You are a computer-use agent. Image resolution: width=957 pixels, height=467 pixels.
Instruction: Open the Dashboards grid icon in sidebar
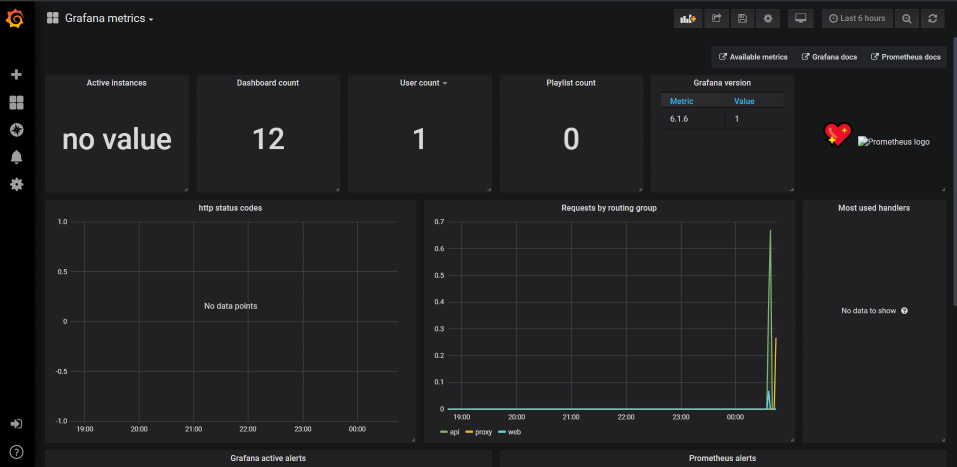tap(16, 103)
